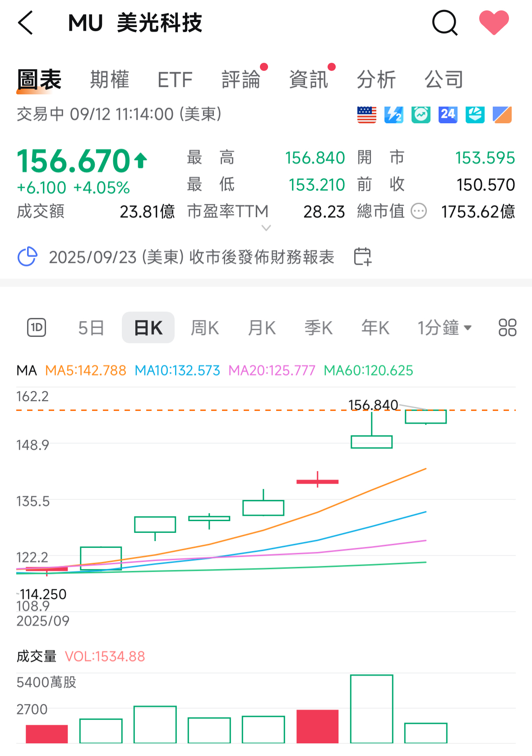Tap the blue 24 hour trading icon
The width and height of the screenshot is (532, 756).
(x=448, y=115)
